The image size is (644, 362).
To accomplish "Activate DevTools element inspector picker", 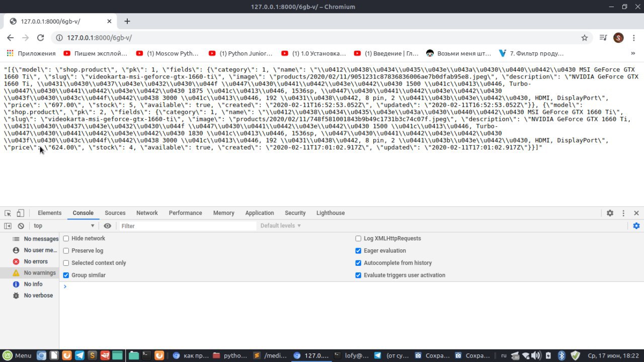I will (x=8, y=213).
